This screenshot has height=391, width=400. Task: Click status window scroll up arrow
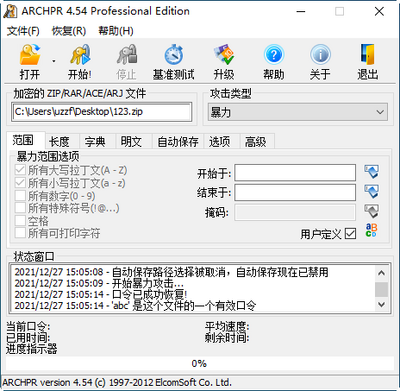click(x=382, y=273)
